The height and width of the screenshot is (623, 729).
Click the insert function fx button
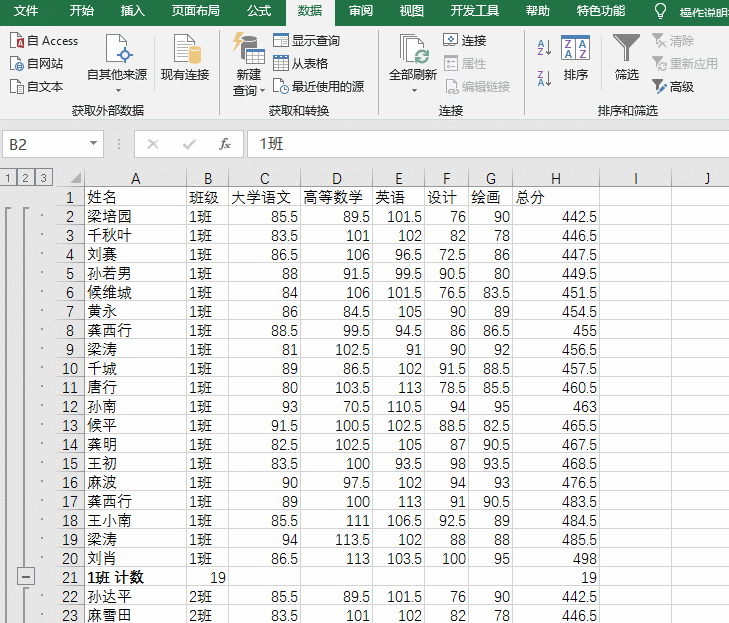tap(225, 144)
